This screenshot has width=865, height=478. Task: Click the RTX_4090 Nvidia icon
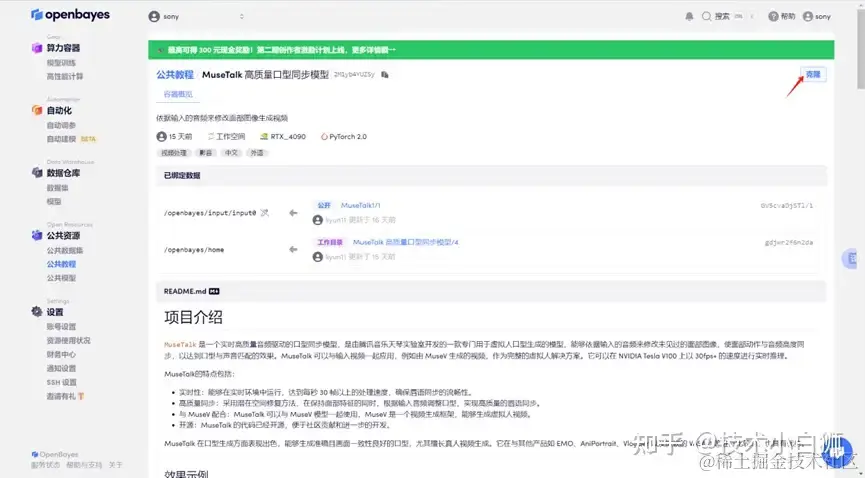[264, 136]
